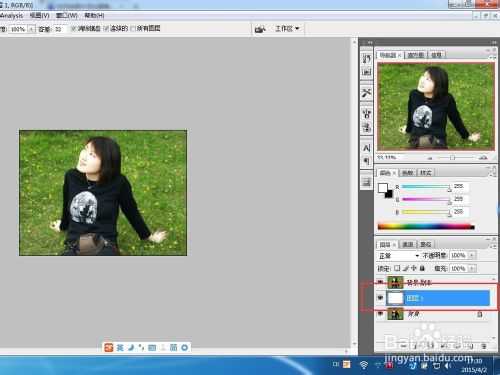Click the navigator zoom-in mountains icon

pos(483,158)
